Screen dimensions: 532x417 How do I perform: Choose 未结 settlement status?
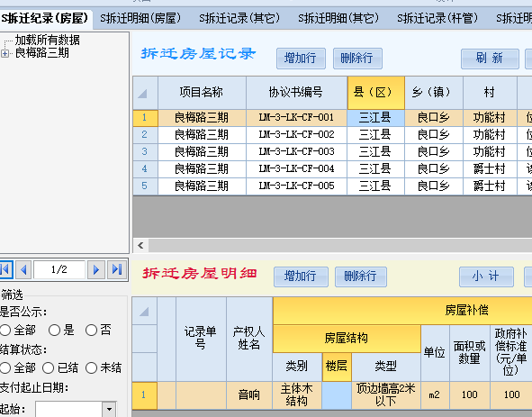91,367
